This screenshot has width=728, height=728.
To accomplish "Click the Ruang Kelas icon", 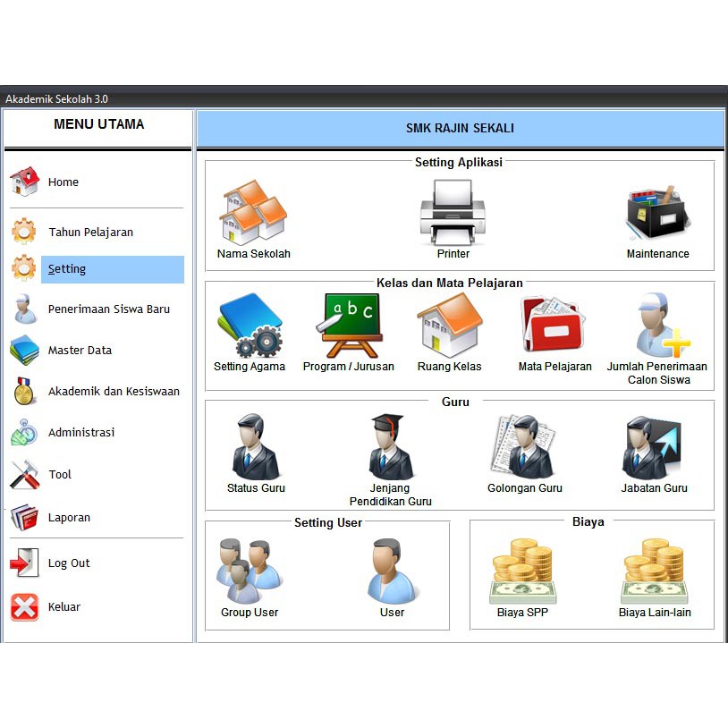I will pyautogui.click(x=450, y=326).
